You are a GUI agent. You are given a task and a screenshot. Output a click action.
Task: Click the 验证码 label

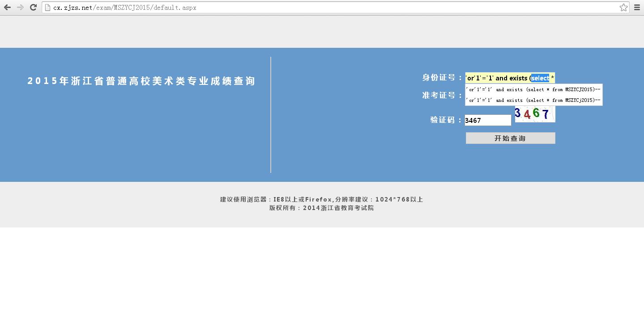pos(446,120)
